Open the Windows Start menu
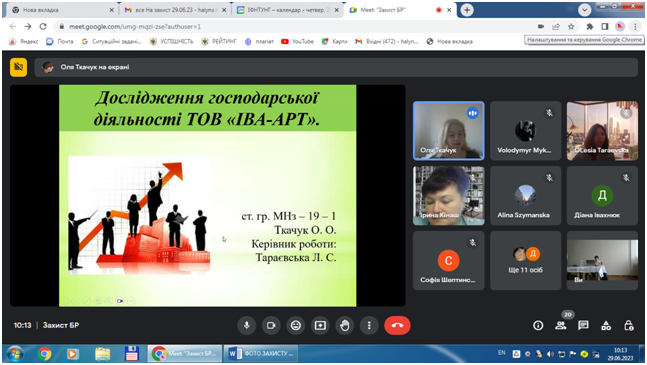This screenshot has height=365, width=647. [x=15, y=354]
